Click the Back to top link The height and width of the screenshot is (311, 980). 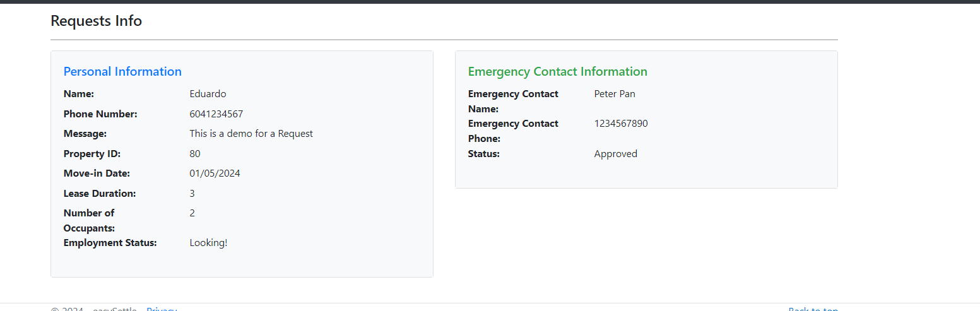[x=813, y=309]
